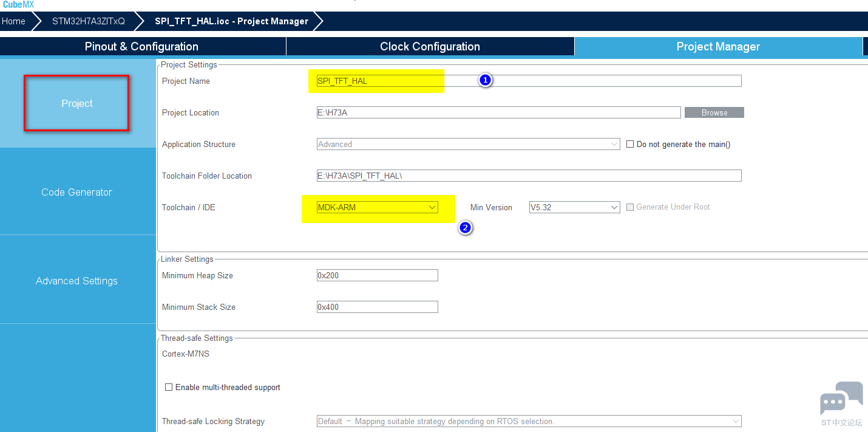
Task: Click the Toolchain Folder Location field
Action: (x=529, y=176)
